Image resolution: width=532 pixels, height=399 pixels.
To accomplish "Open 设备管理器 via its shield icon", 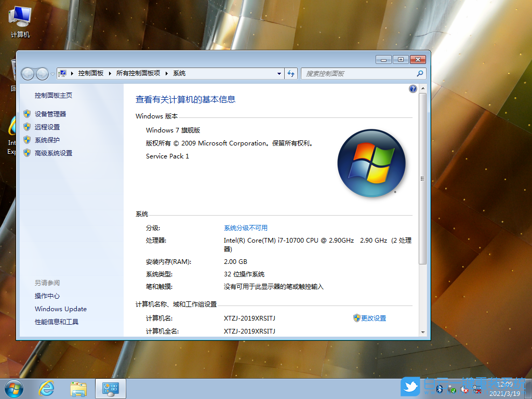I will pos(28,114).
